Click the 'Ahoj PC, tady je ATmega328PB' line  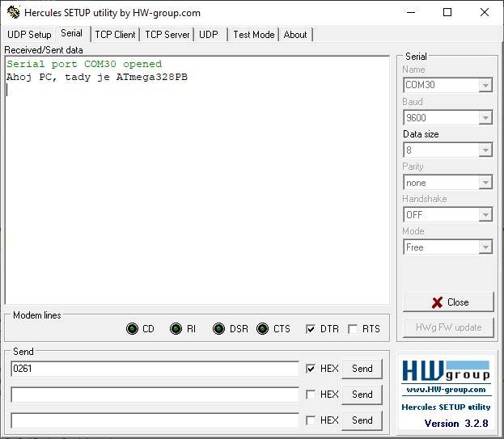coord(97,77)
